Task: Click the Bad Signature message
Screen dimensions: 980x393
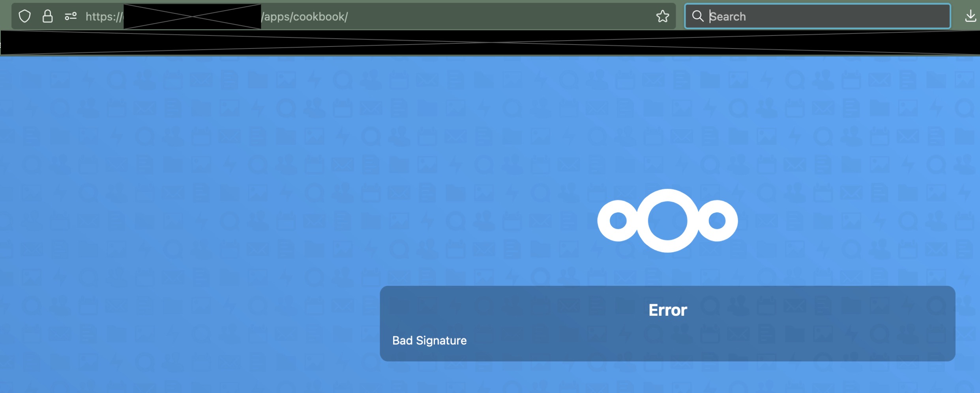Action: pyautogui.click(x=429, y=340)
